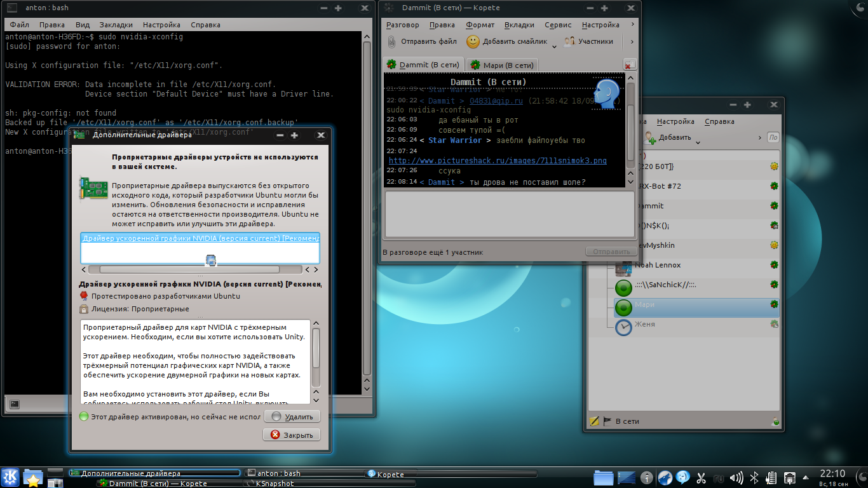
Task: Select the Dammit (В сети) chat tab
Action: (424, 65)
